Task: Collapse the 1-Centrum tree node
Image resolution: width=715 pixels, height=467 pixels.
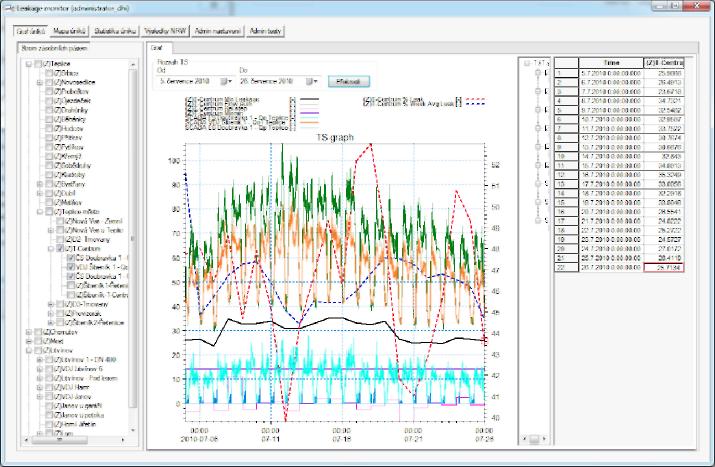Action: tap(51, 249)
